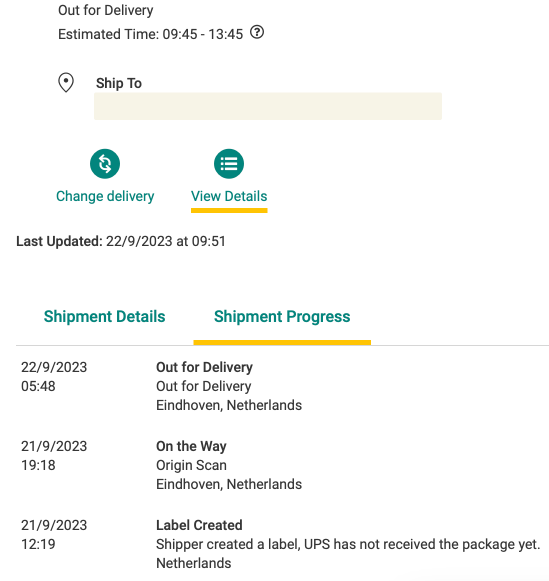Open the Change delivery text link
Viewport: 549px width, 581px height.
coord(105,196)
